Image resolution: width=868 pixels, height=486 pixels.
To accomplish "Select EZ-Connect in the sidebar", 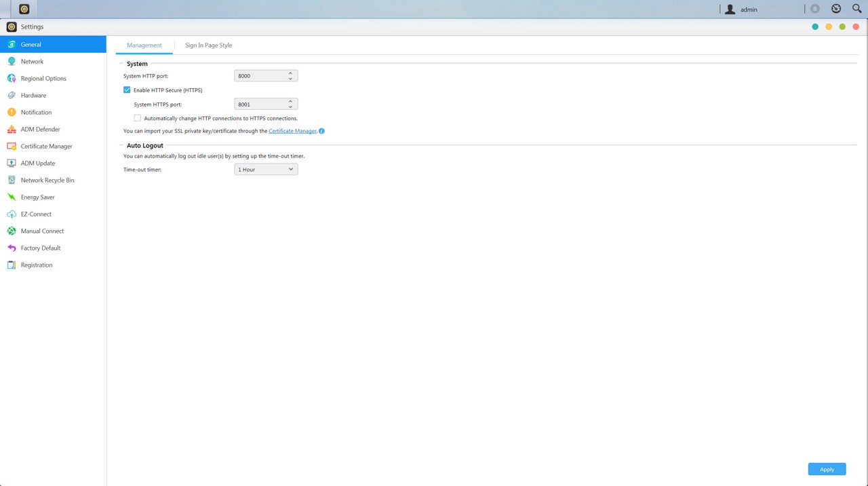I will [x=53, y=214].
